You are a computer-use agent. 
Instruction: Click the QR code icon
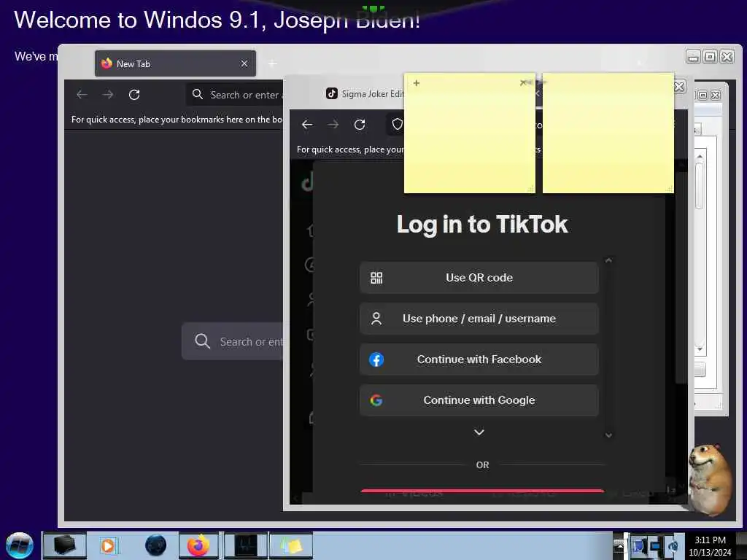pyautogui.click(x=376, y=278)
